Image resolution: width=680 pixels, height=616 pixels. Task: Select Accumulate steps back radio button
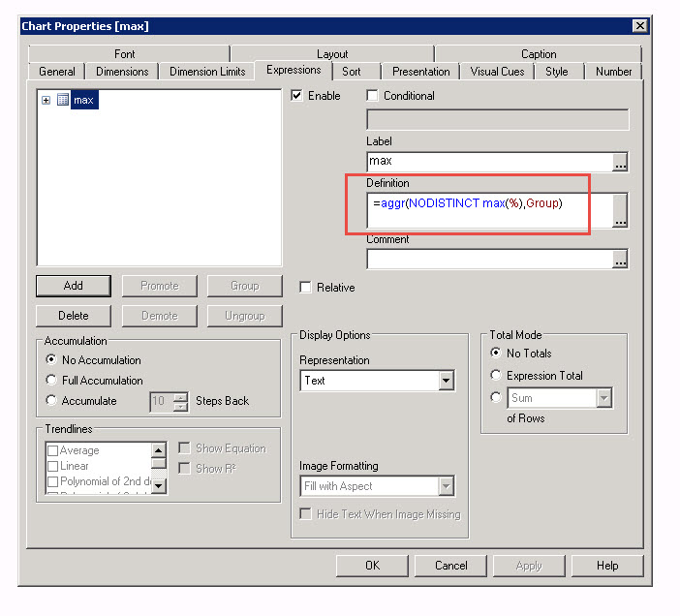pos(51,401)
